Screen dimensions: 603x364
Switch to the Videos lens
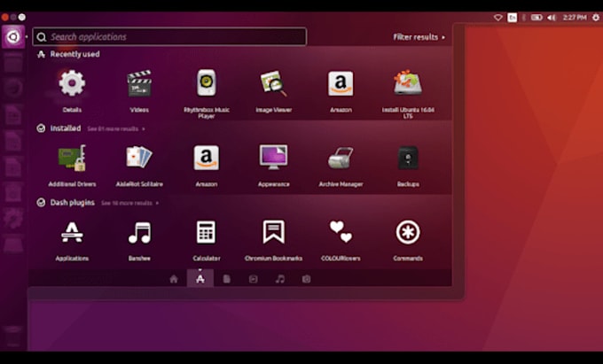click(x=253, y=279)
